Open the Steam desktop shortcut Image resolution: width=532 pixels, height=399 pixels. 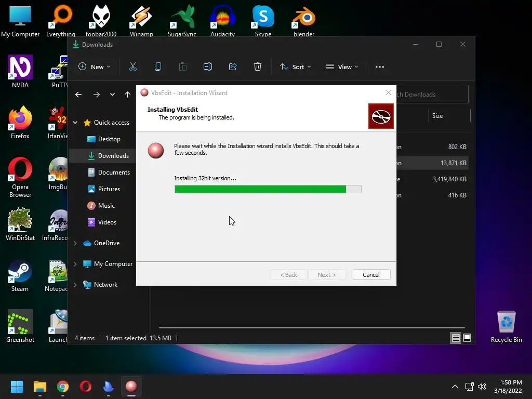[x=20, y=275]
